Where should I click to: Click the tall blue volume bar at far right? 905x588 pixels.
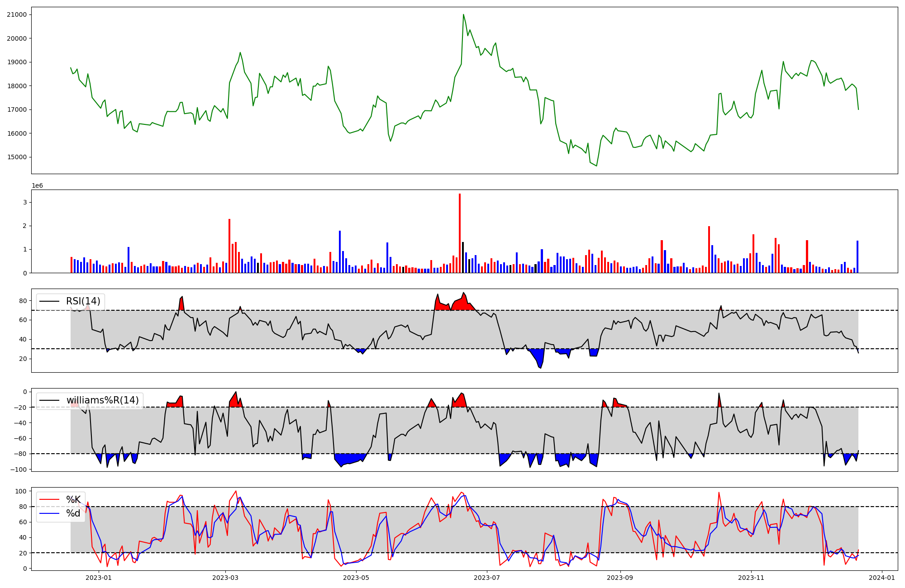pyautogui.click(x=857, y=256)
